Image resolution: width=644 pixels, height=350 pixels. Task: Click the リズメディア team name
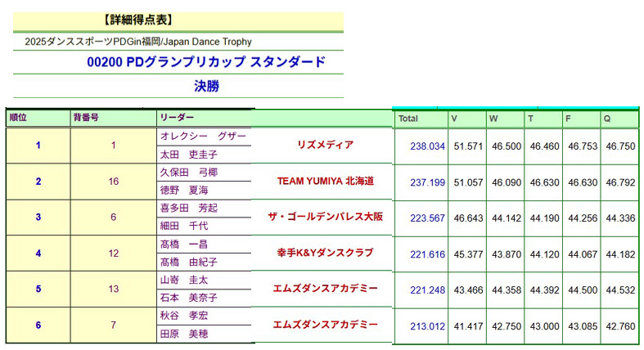pyautogui.click(x=325, y=146)
